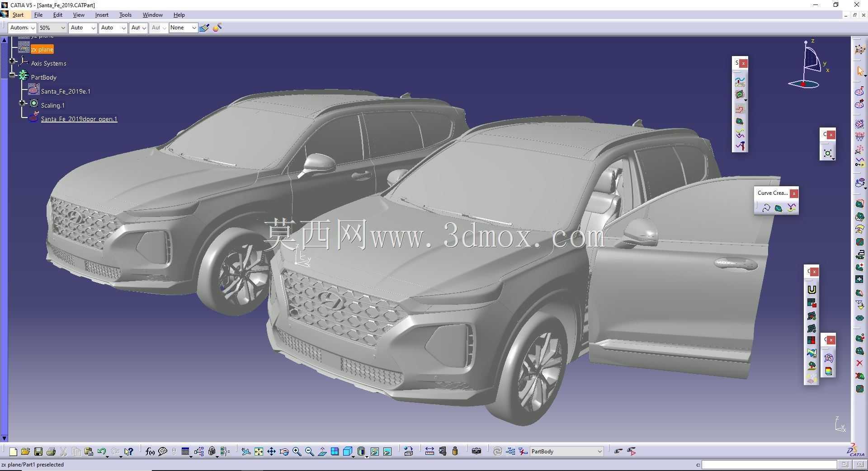
Task: Click the Paste icon in the bottom toolbar
Action: pyautogui.click(x=89, y=451)
